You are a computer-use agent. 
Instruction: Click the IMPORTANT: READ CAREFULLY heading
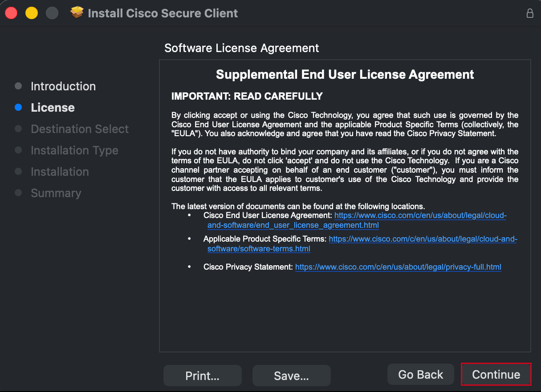click(x=247, y=96)
